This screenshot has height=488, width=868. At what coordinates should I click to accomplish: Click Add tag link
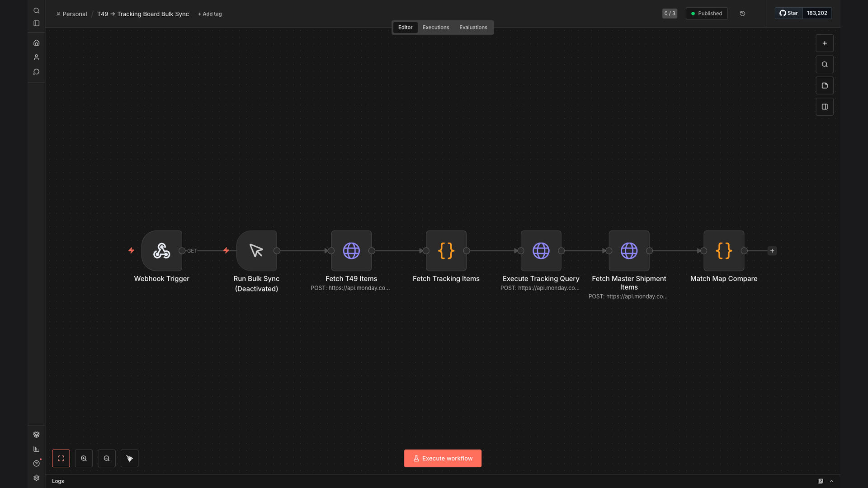tap(210, 14)
